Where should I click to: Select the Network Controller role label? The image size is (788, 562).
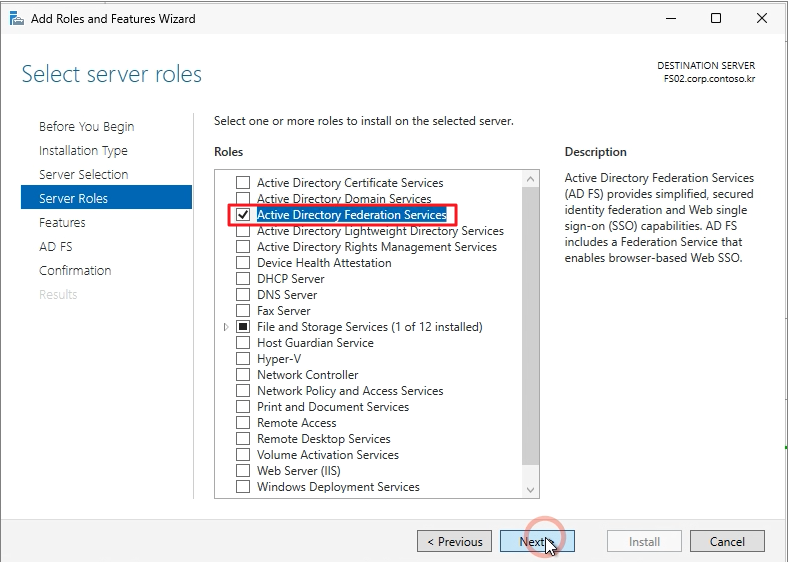[x=308, y=375]
